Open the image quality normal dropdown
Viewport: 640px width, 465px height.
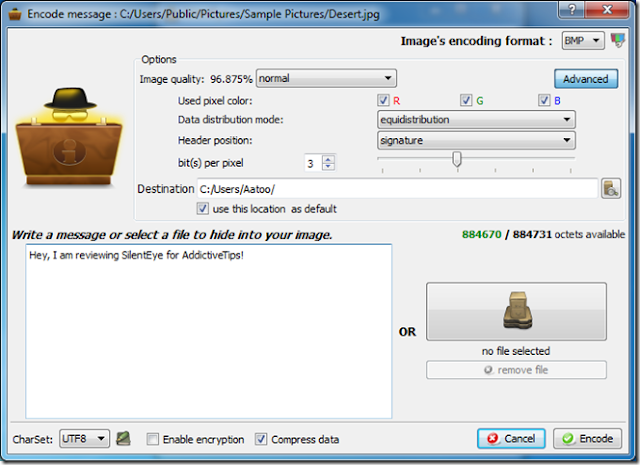pos(326,78)
